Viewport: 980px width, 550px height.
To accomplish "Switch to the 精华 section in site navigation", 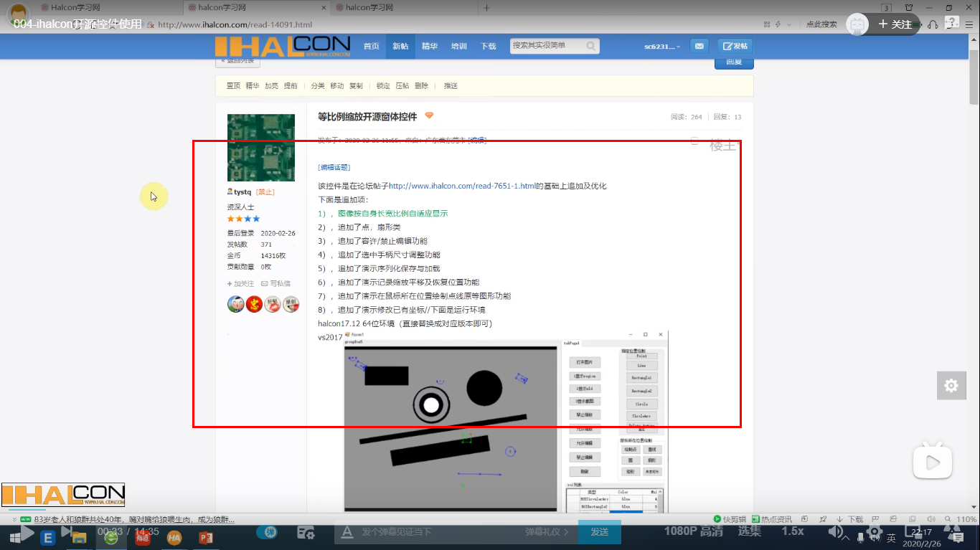I will (429, 46).
